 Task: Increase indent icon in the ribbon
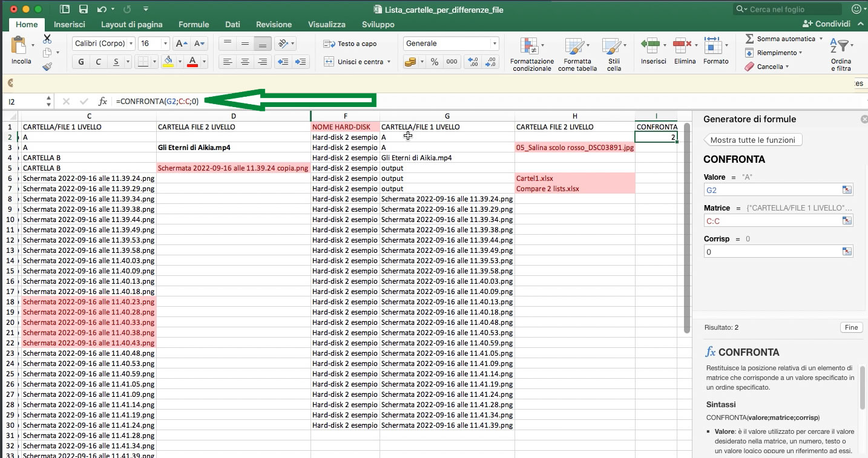[301, 62]
